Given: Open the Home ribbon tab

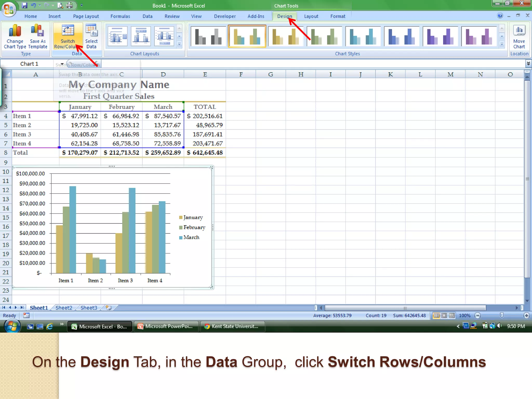Looking at the screenshot, I should click(31, 16).
